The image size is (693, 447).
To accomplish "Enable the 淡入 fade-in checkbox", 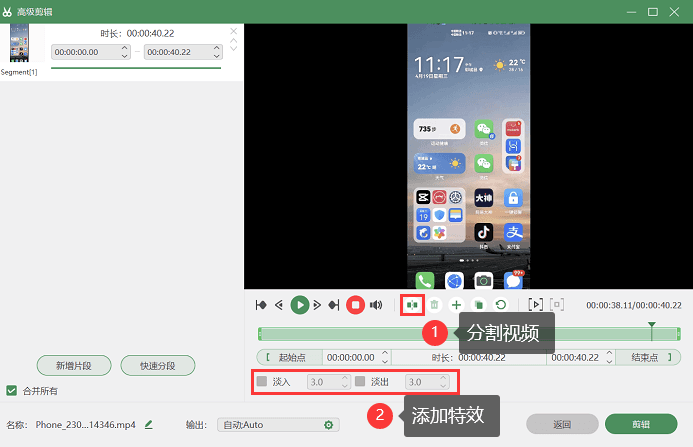I will [262, 381].
